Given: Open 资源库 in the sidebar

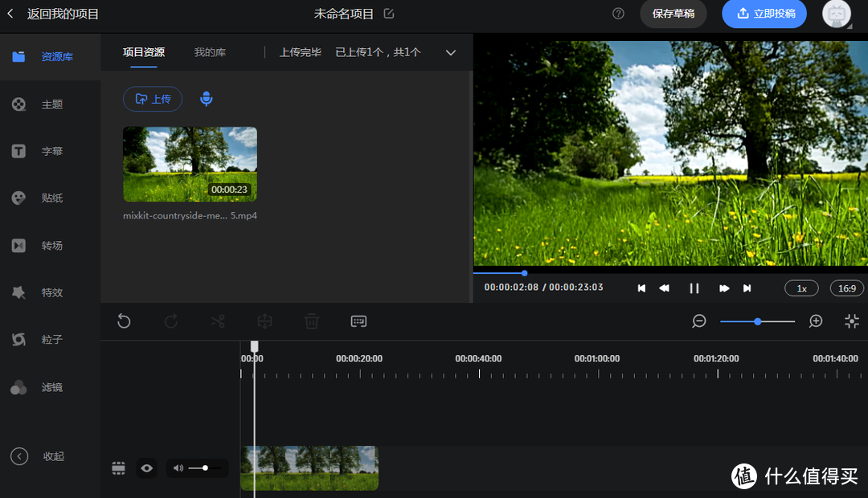Looking at the screenshot, I should click(50, 56).
